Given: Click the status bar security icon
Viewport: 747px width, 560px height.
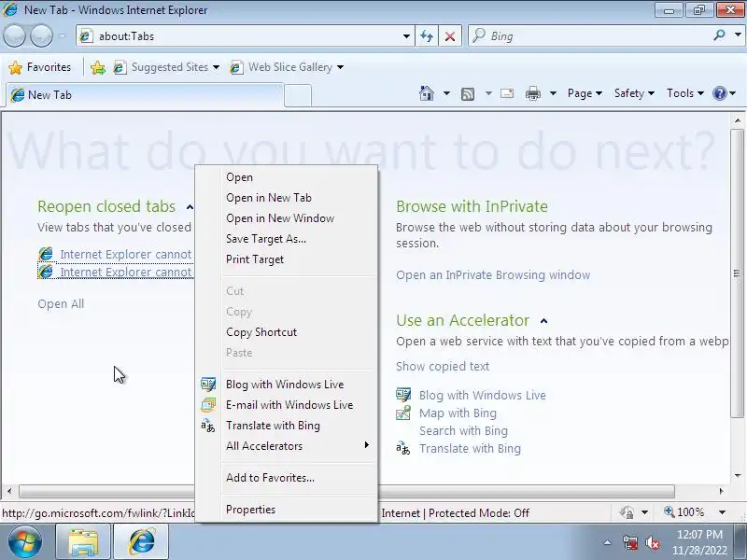Looking at the screenshot, I should click(x=627, y=512).
